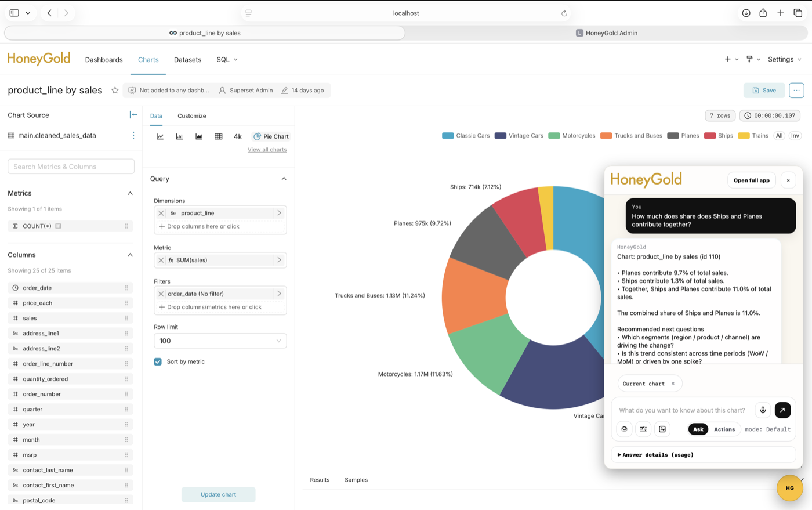Send the chat message with arrow icon
Viewport: 812px width, 510px height.
[x=782, y=410]
